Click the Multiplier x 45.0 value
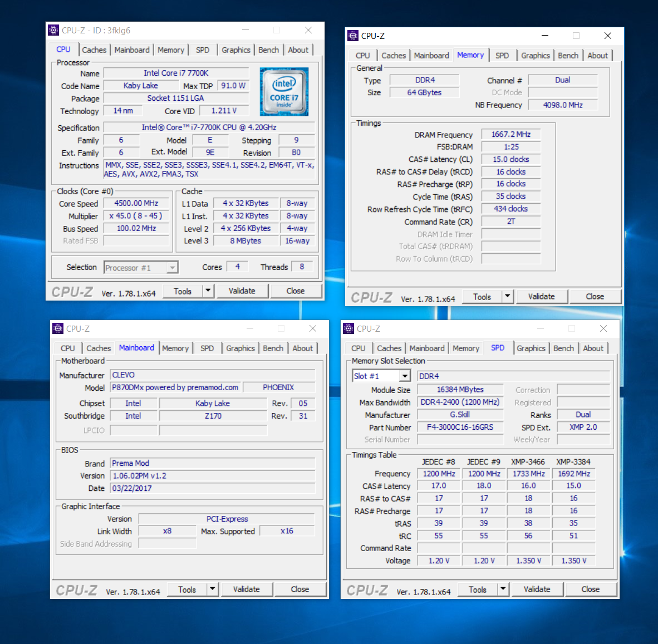The height and width of the screenshot is (644, 658). [136, 216]
